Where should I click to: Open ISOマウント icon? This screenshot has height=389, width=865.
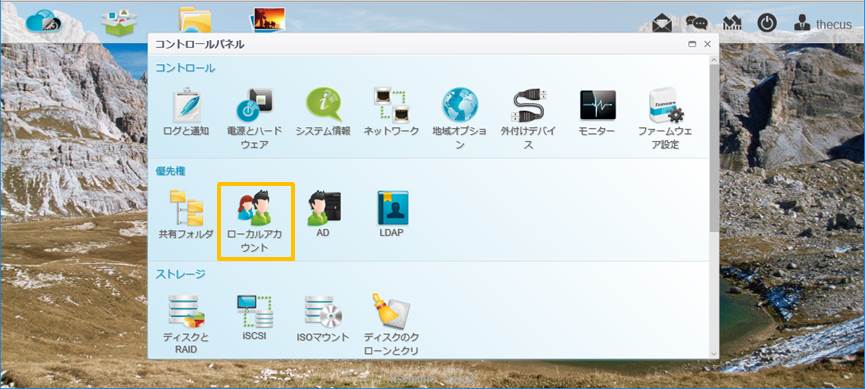[323, 311]
